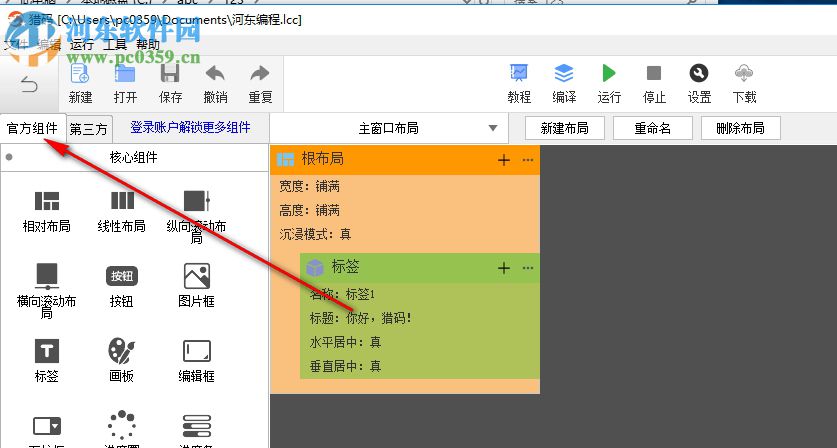The width and height of the screenshot is (837, 448).
Task: Select the 标签 node header
Action: coord(420,268)
